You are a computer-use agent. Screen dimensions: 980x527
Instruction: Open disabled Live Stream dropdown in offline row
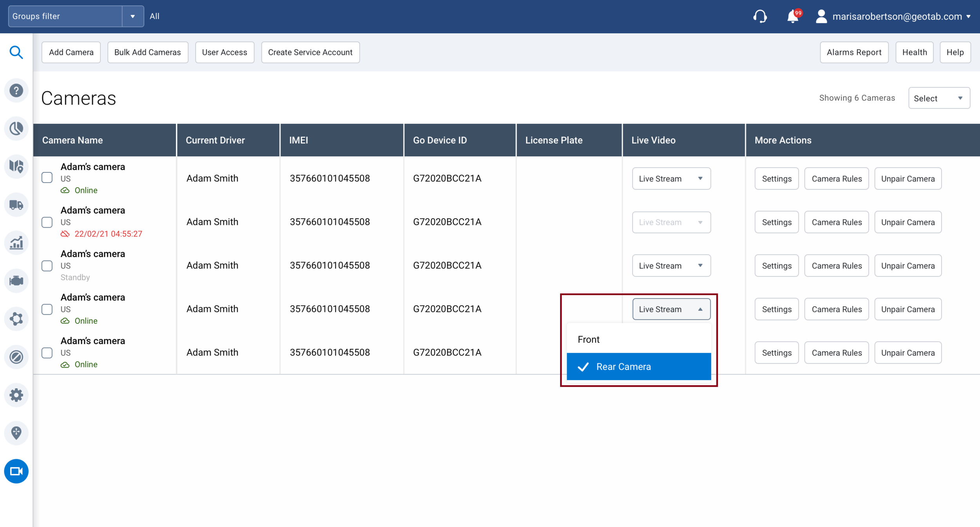tap(671, 222)
